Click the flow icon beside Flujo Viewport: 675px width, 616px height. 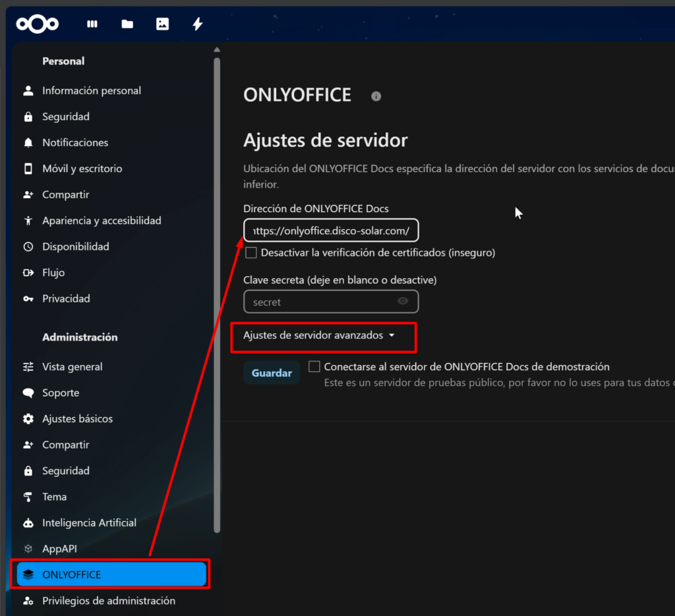(x=28, y=273)
